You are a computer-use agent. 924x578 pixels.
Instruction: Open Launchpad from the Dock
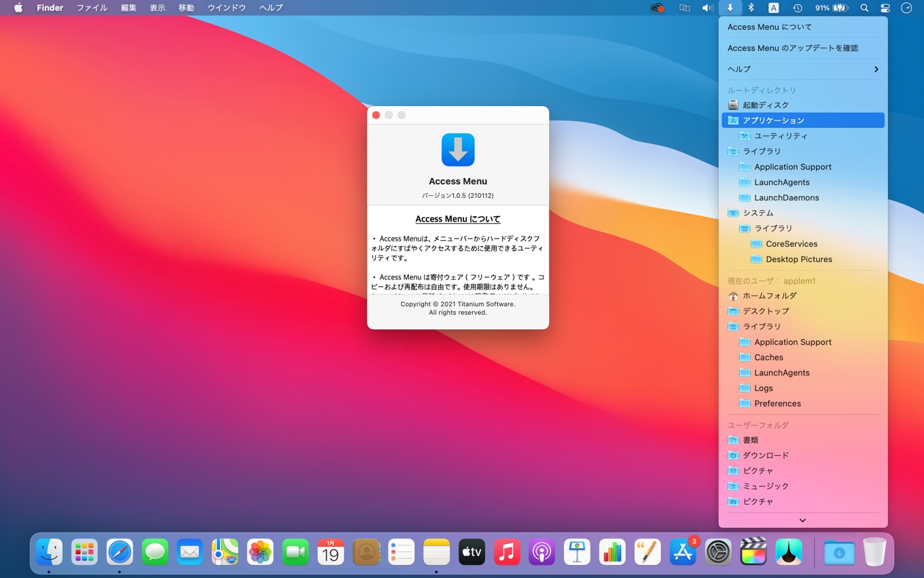pos(85,551)
